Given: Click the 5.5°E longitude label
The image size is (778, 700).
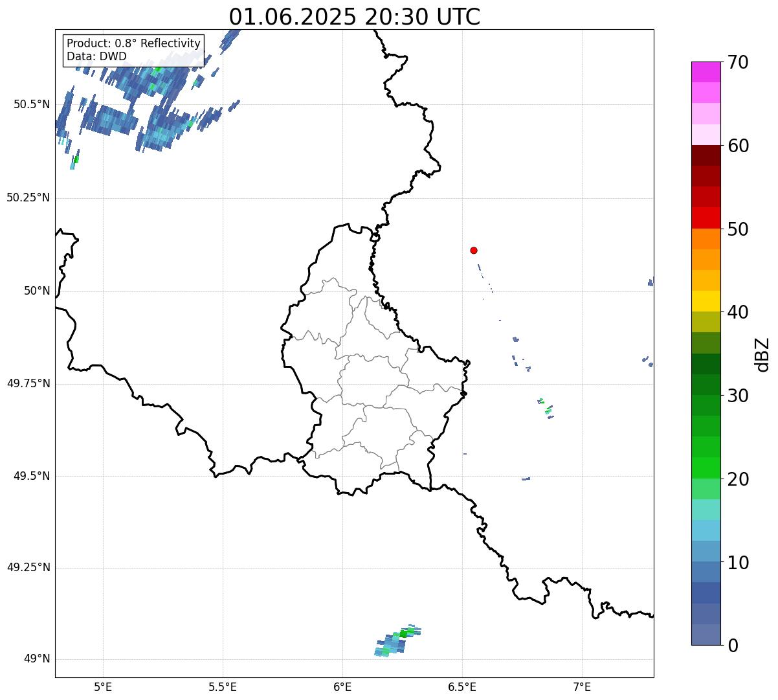Looking at the screenshot, I should (223, 687).
